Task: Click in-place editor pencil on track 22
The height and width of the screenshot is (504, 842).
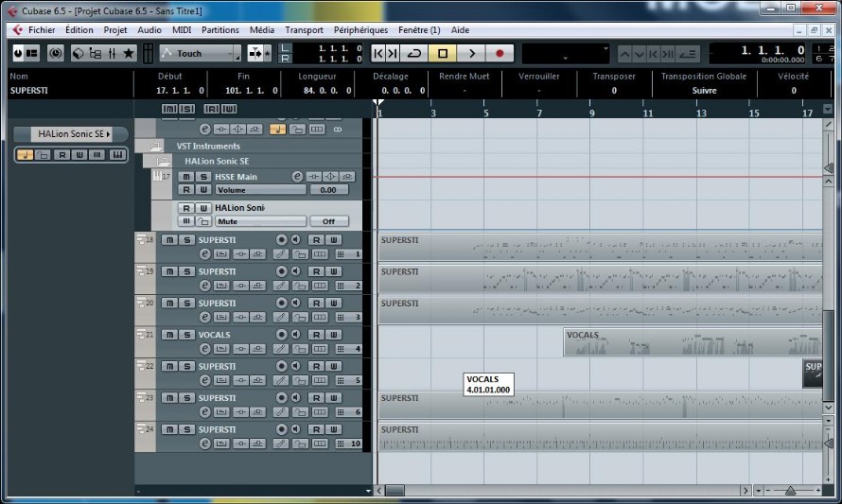Action: (280, 380)
